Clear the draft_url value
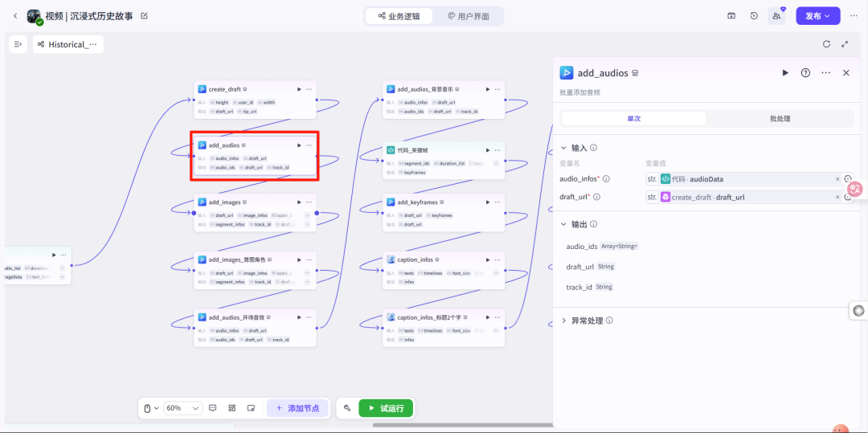Screen dimensions: 868x433 pos(837,196)
